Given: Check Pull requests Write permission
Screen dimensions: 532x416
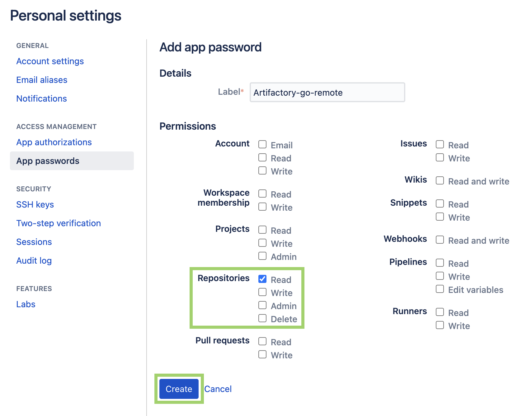Looking at the screenshot, I should pos(262,354).
